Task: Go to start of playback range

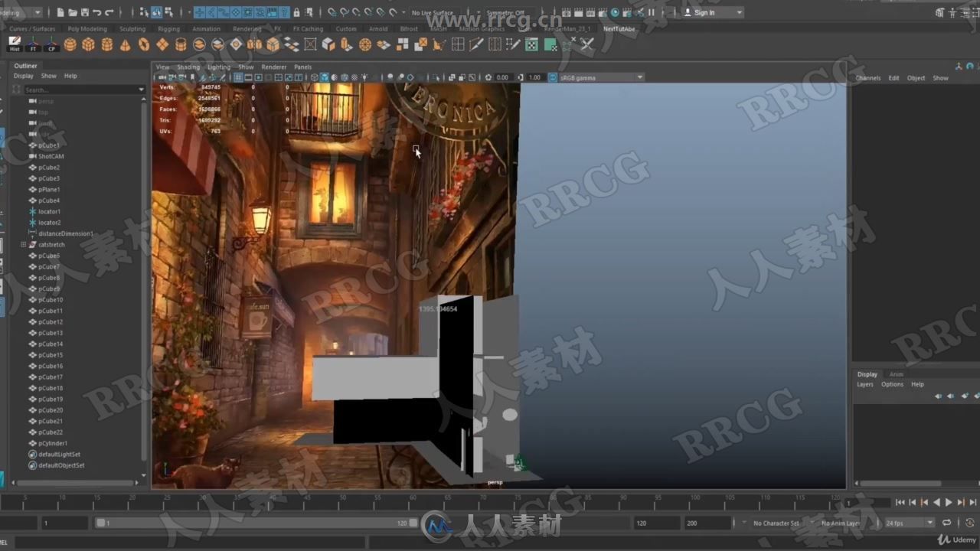Action: [900, 502]
